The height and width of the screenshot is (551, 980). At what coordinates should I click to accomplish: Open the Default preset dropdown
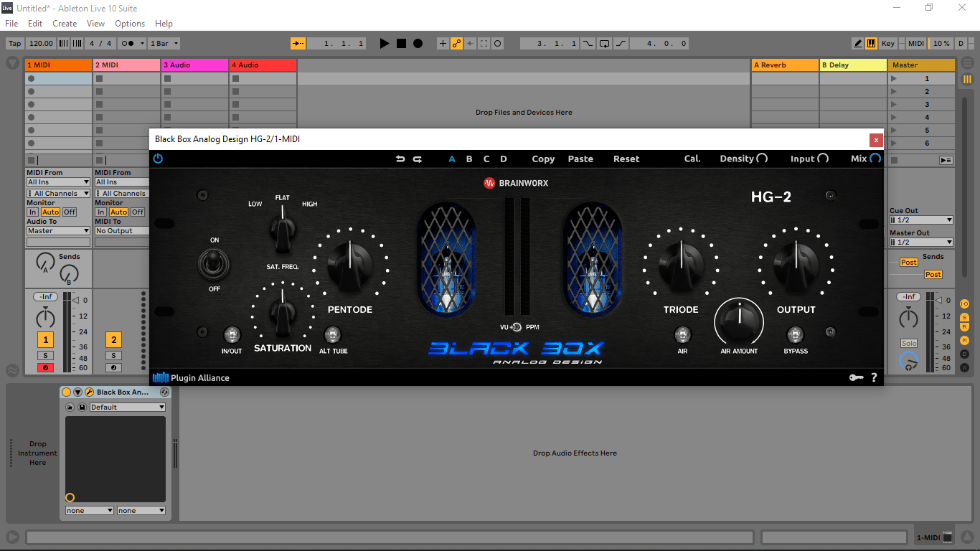(127, 408)
